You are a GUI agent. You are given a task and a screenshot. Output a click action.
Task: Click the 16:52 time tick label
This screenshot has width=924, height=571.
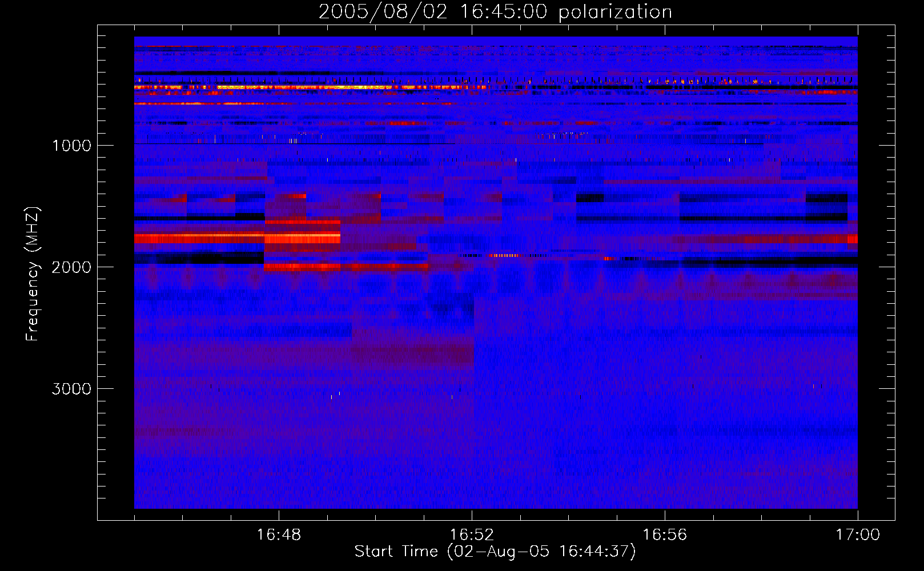tap(472, 535)
